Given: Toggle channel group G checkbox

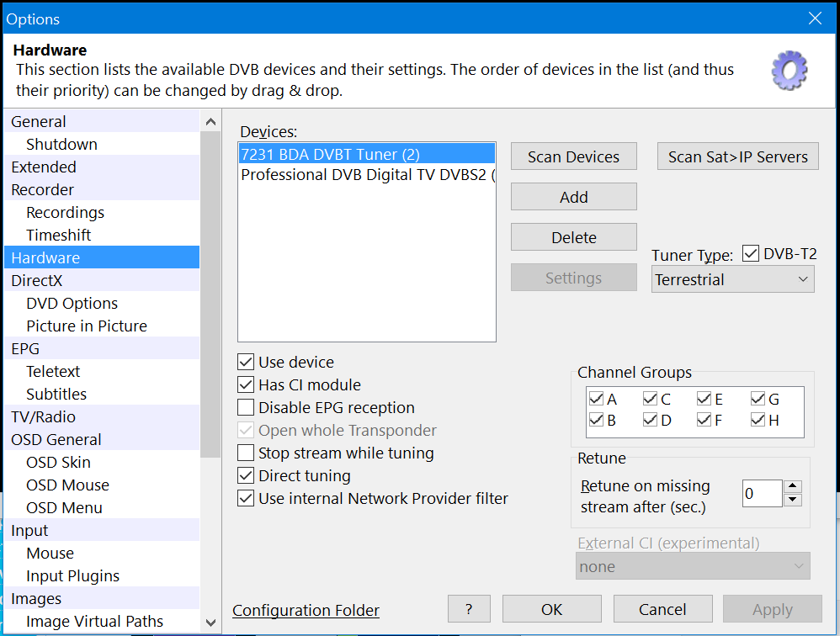Looking at the screenshot, I should 758,399.
